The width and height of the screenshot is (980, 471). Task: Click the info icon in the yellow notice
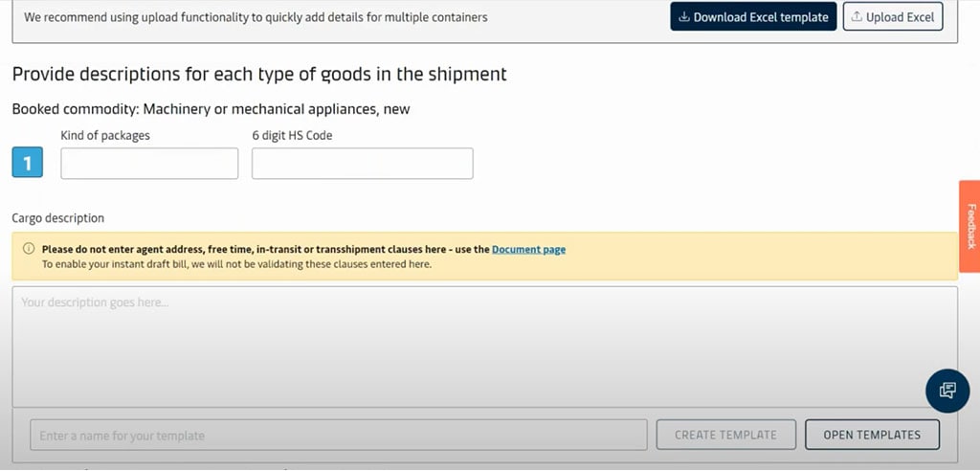pos(29,250)
